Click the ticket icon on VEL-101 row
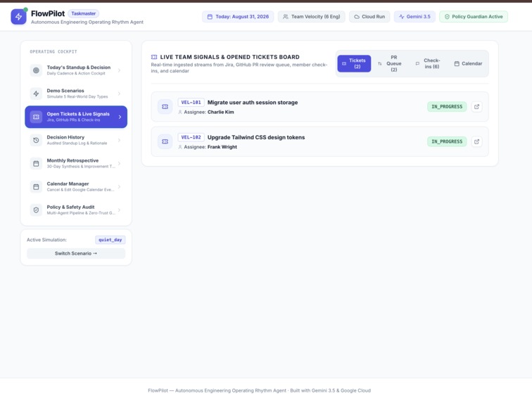Viewport: 532px width, 403px height. tap(165, 106)
